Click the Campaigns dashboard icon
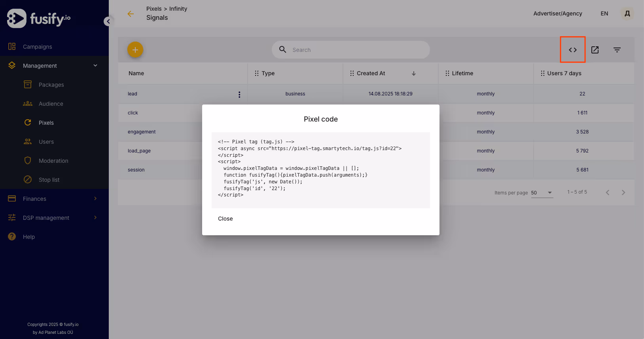This screenshot has width=644, height=339. point(12,46)
